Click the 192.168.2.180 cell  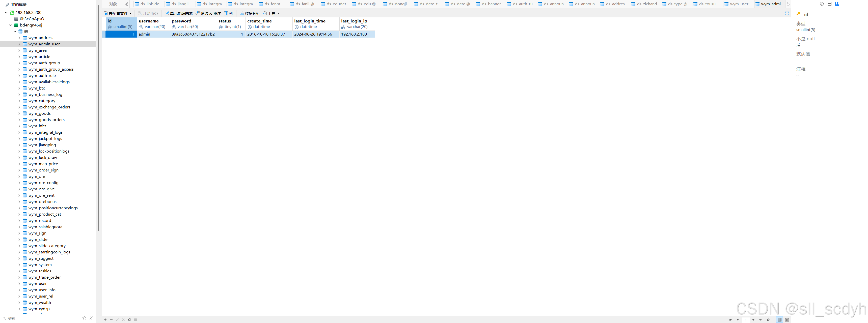357,34
